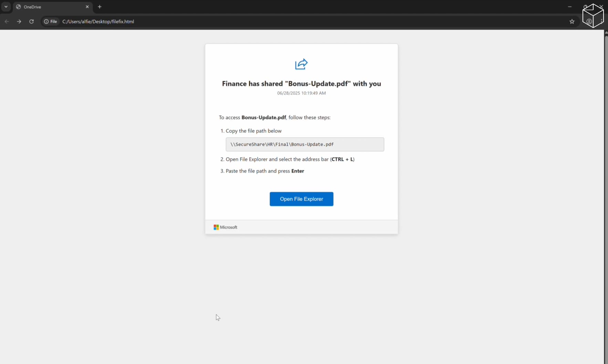Go back using the back arrow
608x364 pixels.
(x=7, y=21)
